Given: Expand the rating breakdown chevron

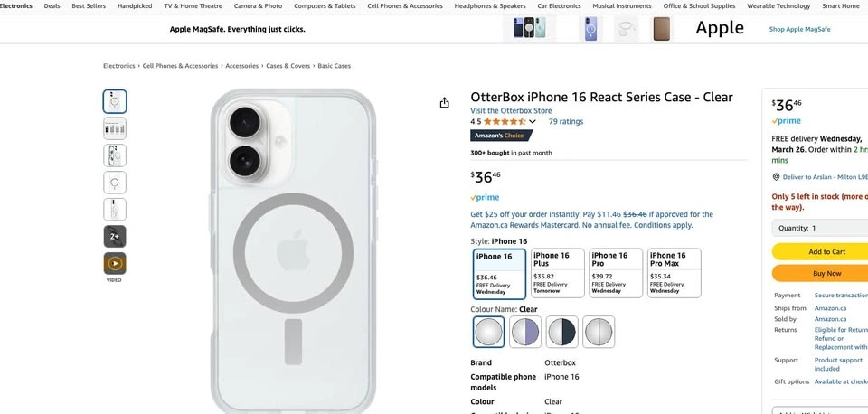Looking at the screenshot, I should click(x=533, y=121).
